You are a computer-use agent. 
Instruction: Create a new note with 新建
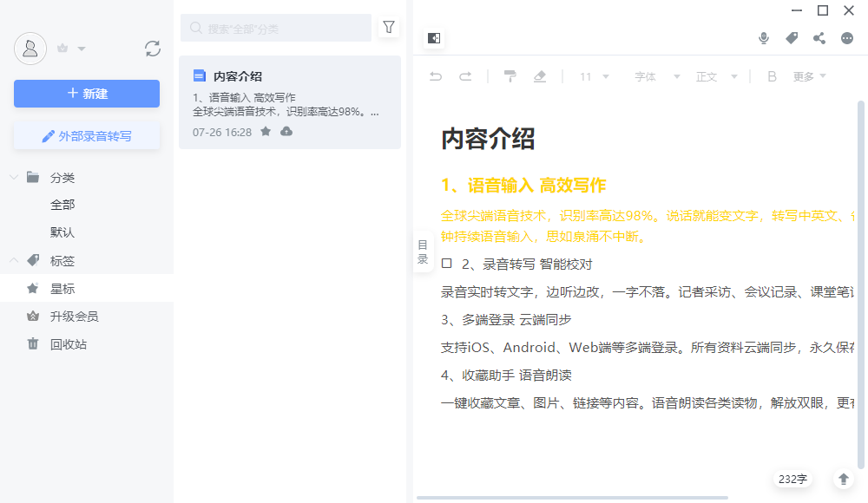click(x=87, y=94)
